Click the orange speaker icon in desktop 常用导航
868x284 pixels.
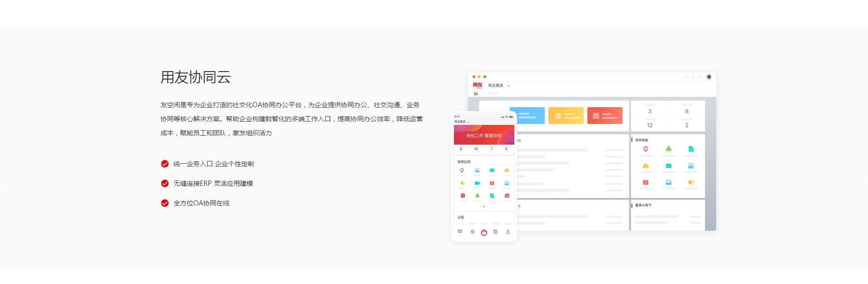691,182
